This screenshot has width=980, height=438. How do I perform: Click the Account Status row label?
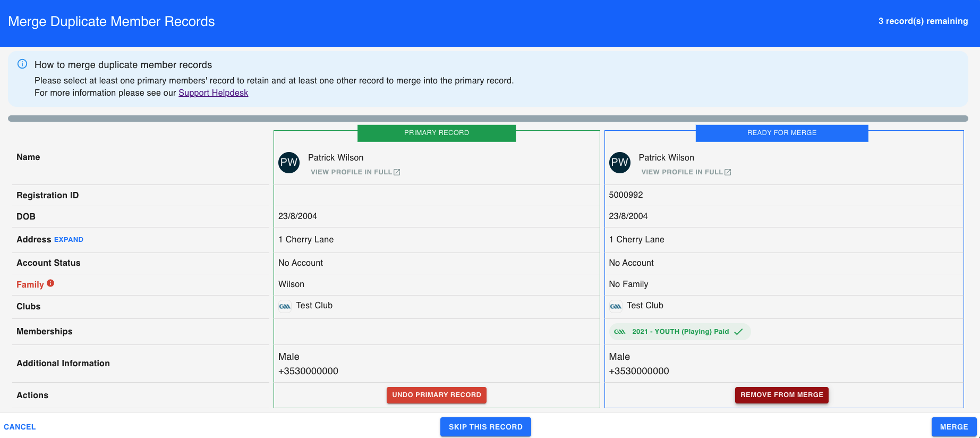(x=48, y=263)
